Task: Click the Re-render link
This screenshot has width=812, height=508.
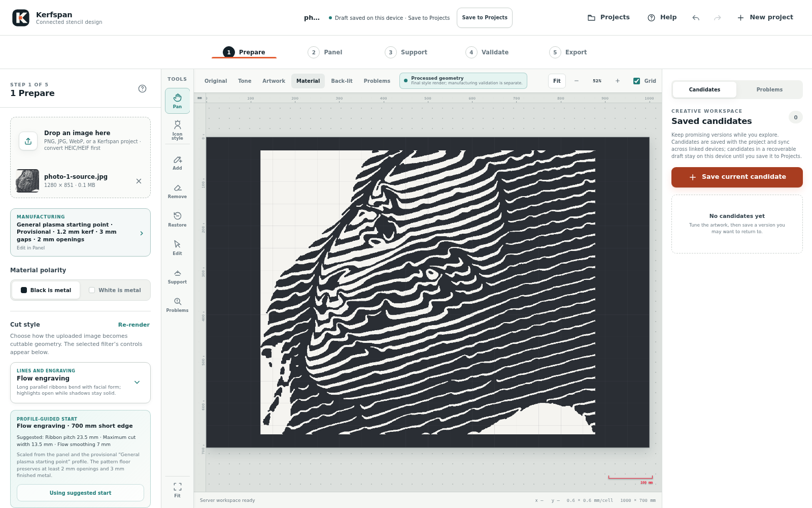Action: (x=134, y=325)
